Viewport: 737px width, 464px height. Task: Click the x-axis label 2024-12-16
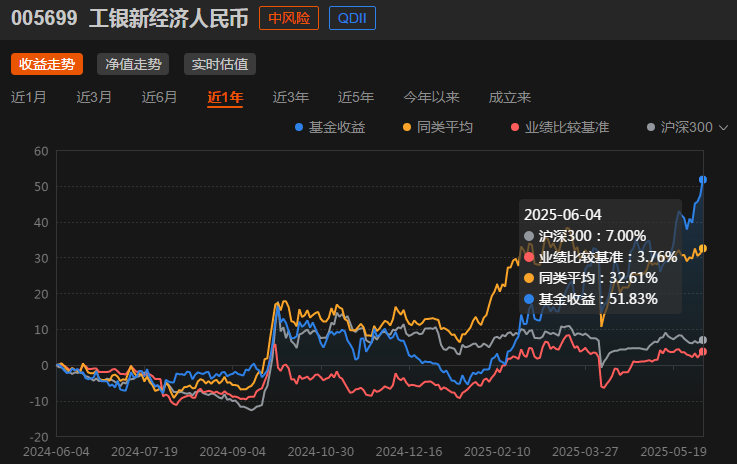pyautogui.click(x=409, y=452)
